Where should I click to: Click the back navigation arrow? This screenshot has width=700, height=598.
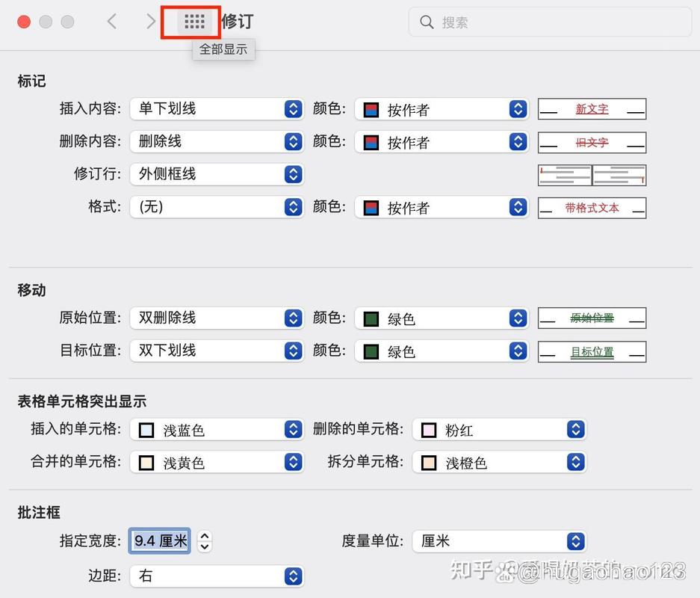coord(111,22)
